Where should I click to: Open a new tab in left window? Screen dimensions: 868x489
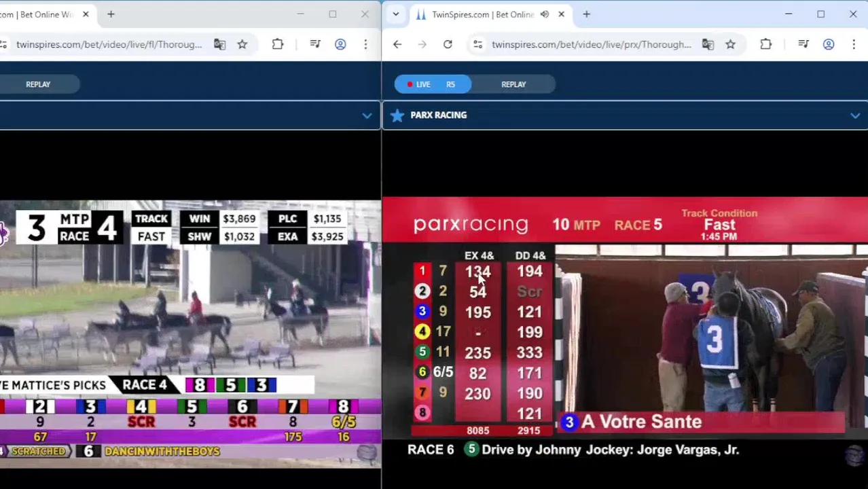(111, 14)
